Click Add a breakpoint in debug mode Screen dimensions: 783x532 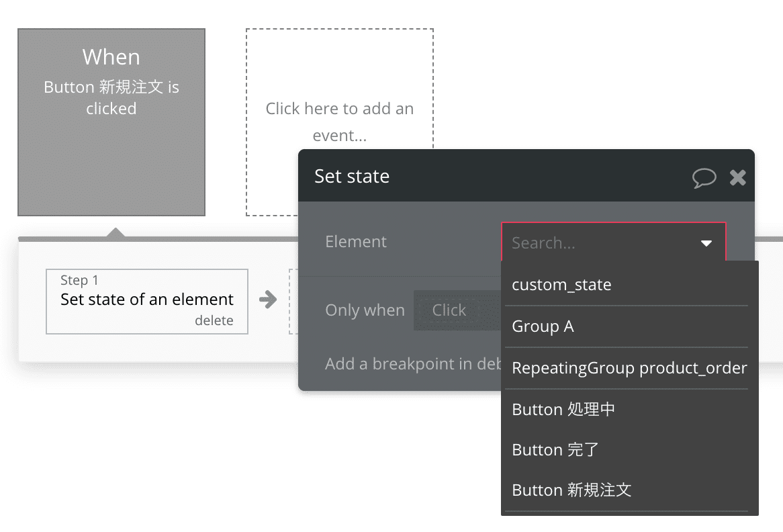tap(411, 363)
